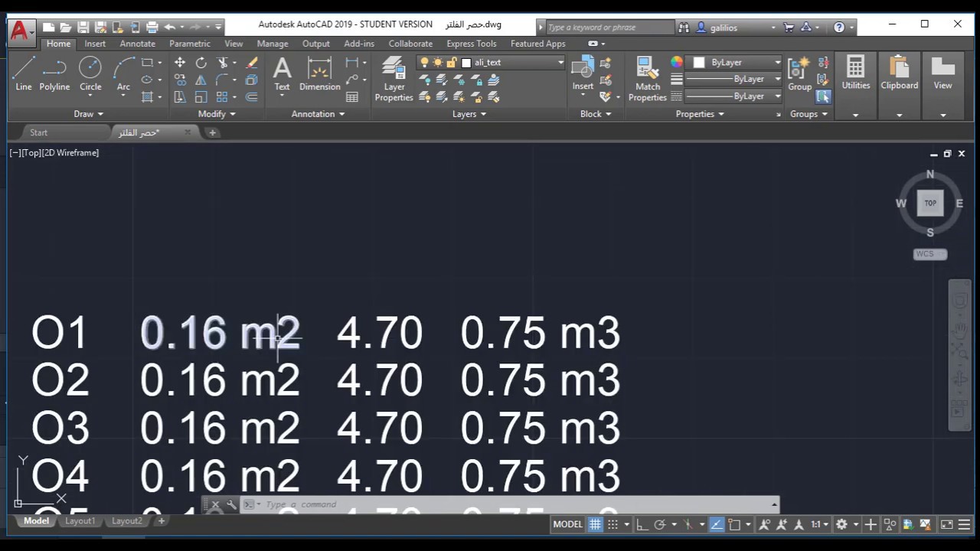
Task: Toggle object snap tracking in status bar
Action: 716,524
